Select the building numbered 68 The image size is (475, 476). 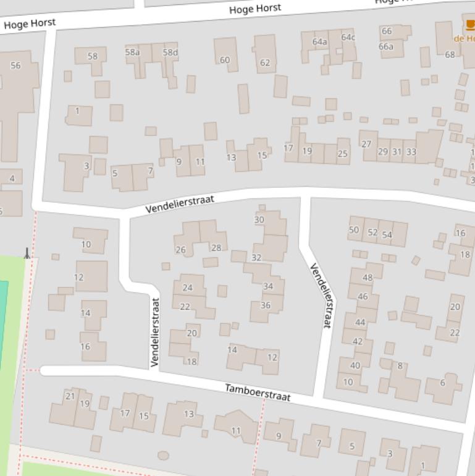(x=450, y=54)
